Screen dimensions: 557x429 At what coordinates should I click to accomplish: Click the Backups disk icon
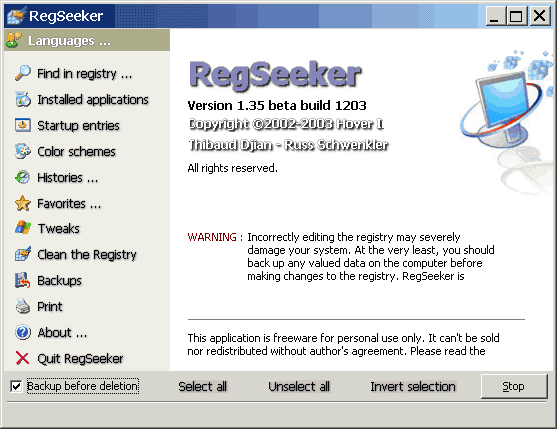coord(23,280)
